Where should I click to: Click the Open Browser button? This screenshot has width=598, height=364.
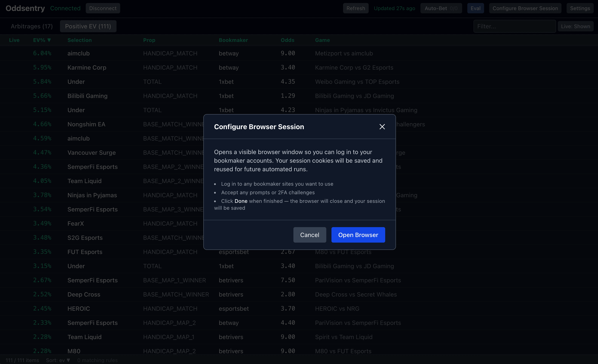tap(358, 235)
